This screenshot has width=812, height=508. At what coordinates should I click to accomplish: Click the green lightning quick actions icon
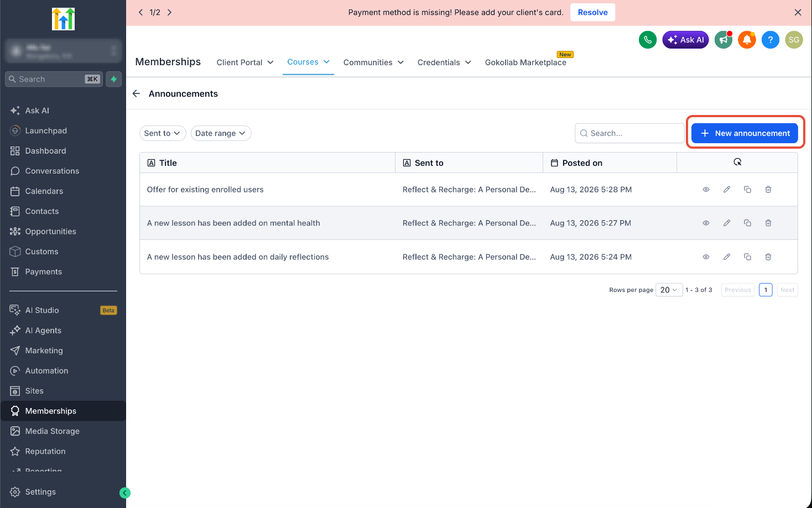click(x=114, y=79)
